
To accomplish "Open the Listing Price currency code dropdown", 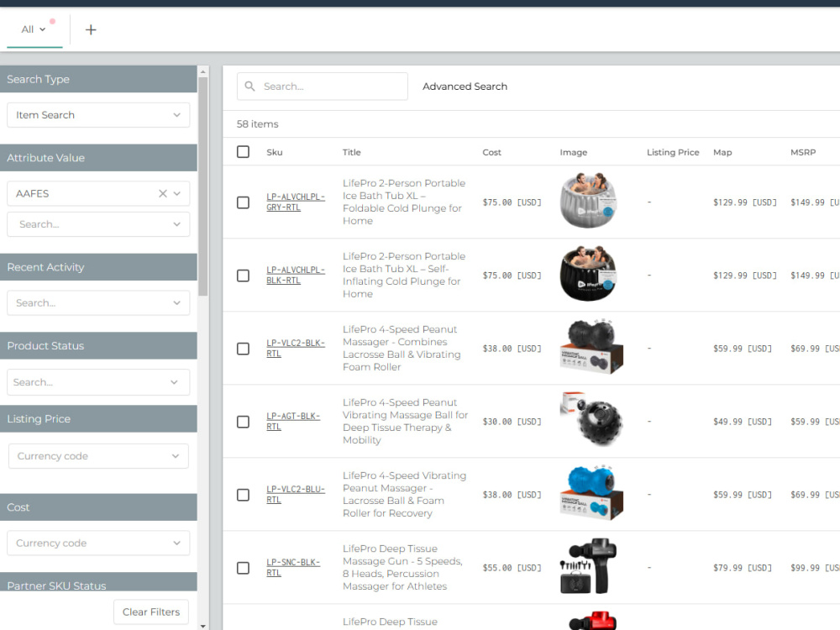I will (98, 456).
